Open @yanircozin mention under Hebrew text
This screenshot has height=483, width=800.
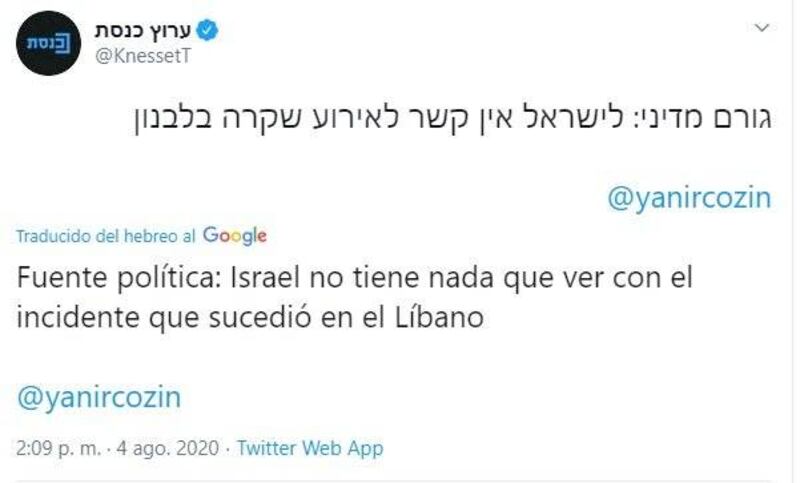(689, 198)
